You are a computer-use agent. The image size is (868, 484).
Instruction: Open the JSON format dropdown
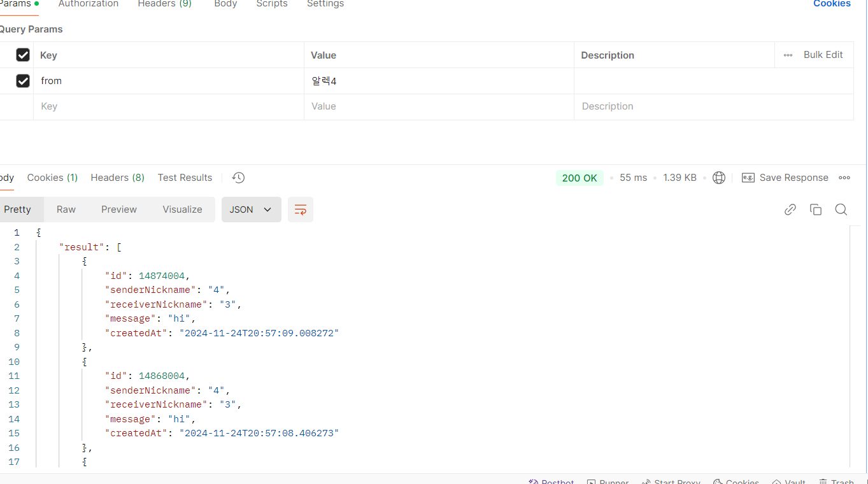pyautogui.click(x=252, y=210)
